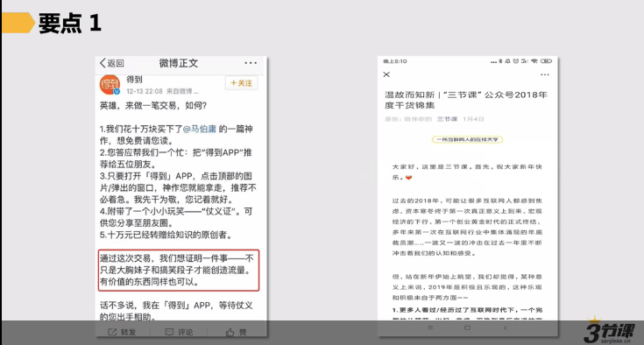Tap the 评论 comment button
The width and height of the screenshot is (644, 345).
[x=179, y=332]
